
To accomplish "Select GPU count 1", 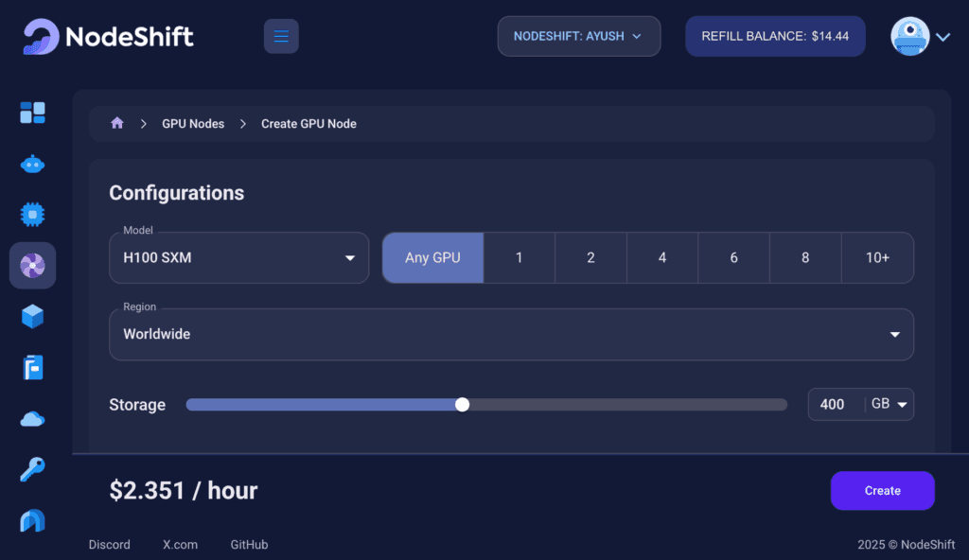I will point(520,257).
